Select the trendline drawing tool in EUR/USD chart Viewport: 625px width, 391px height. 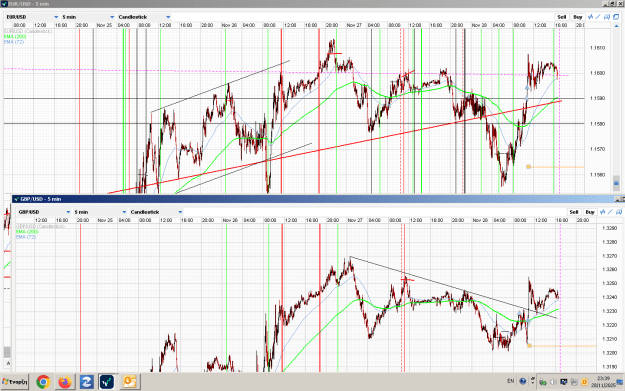coord(598,17)
